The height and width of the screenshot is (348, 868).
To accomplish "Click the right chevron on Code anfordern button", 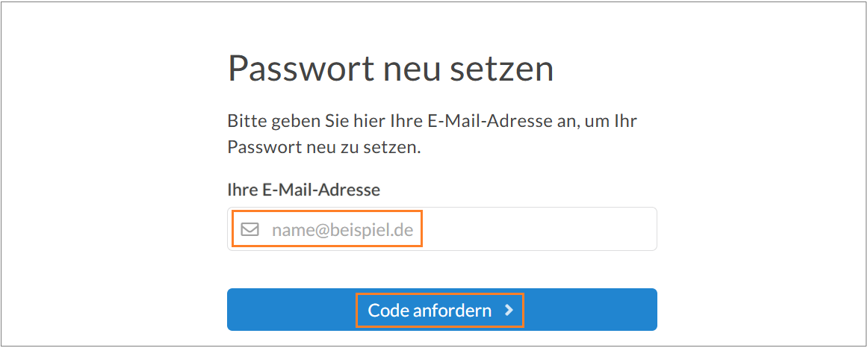I will 509,311.
